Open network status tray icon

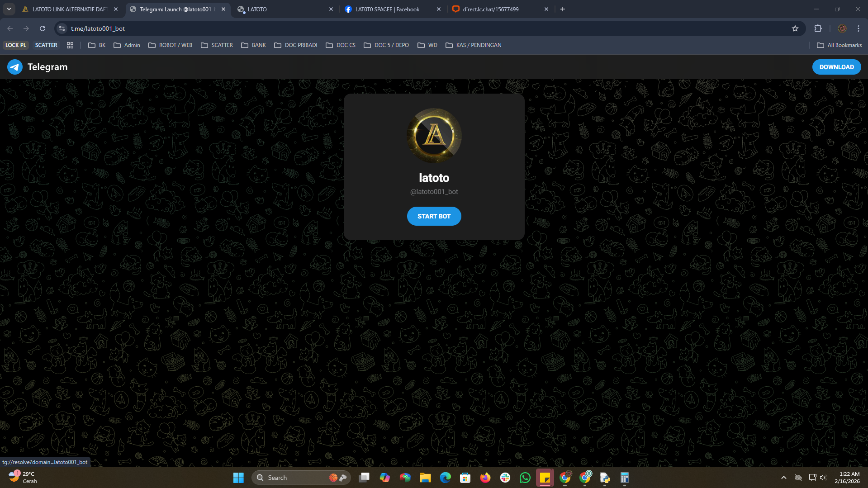click(812, 478)
